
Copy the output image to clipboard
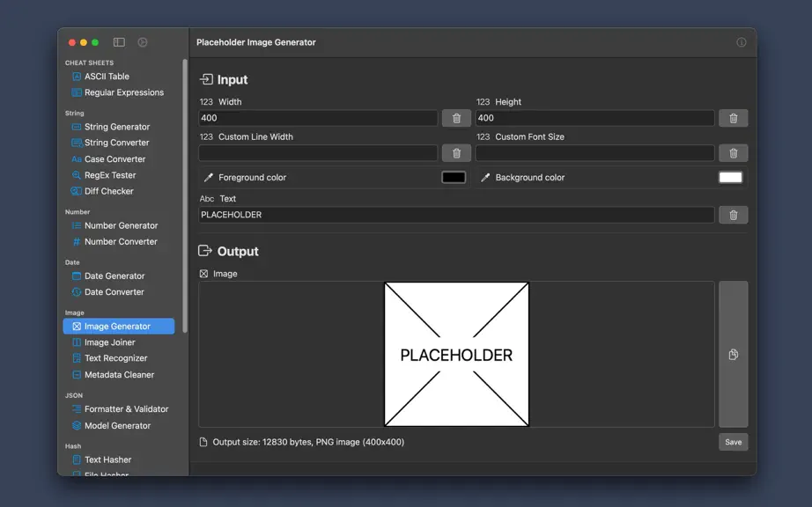pyautogui.click(x=734, y=355)
